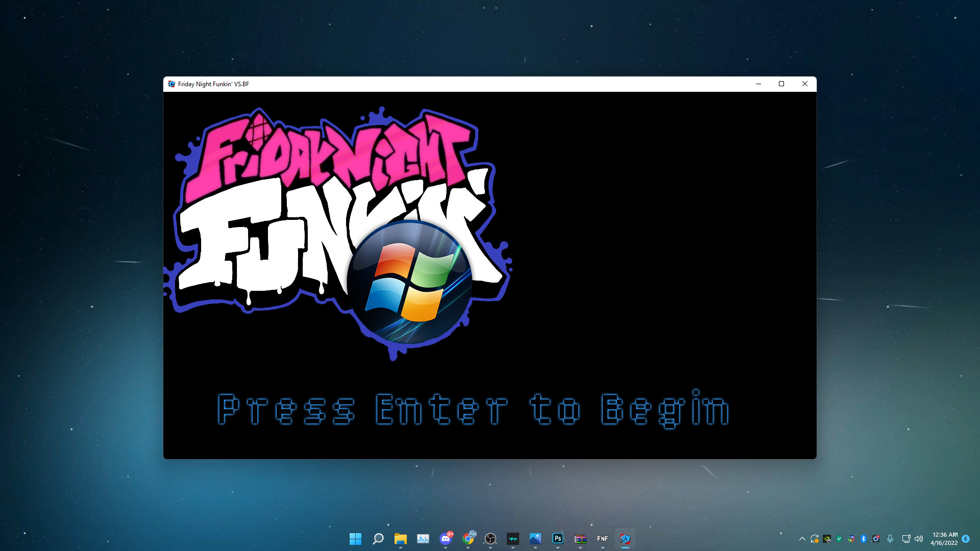This screenshot has height=551, width=980.
Task: Open the teal waveform app in taskbar
Action: point(513,539)
